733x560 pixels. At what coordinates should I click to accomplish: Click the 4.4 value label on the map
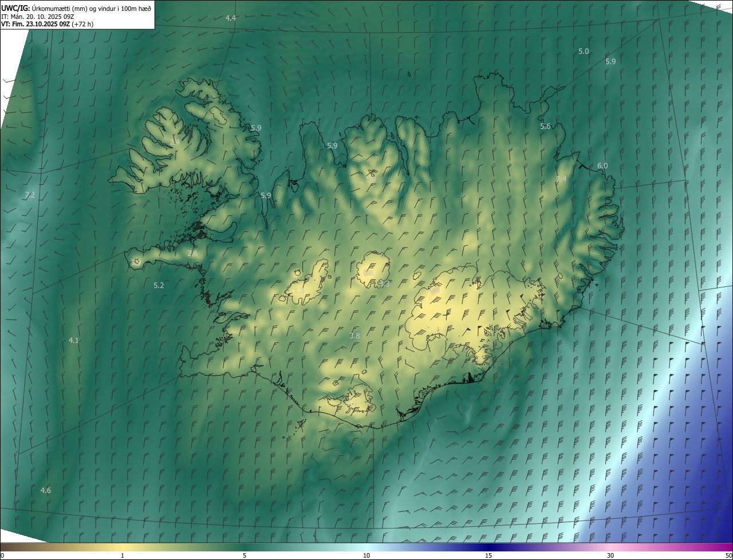pos(230,18)
